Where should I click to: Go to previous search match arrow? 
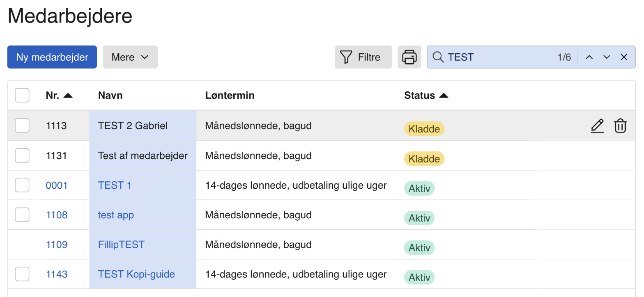[x=589, y=57]
